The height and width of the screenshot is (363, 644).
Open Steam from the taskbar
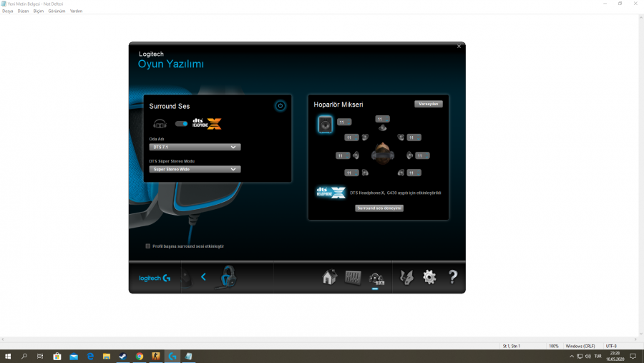(123, 357)
